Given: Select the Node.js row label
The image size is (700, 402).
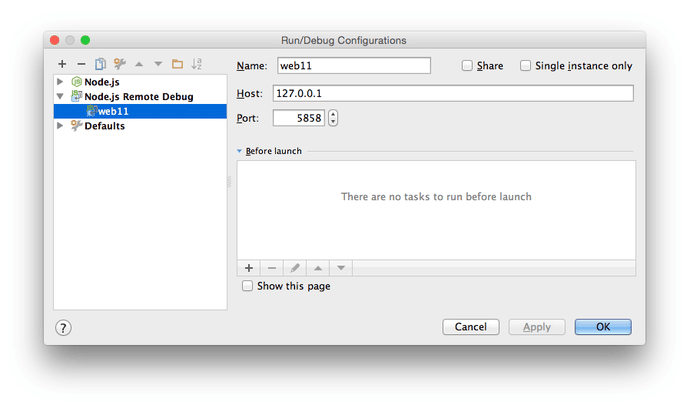Looking at the screenshot, I should [x=102, y=82].
